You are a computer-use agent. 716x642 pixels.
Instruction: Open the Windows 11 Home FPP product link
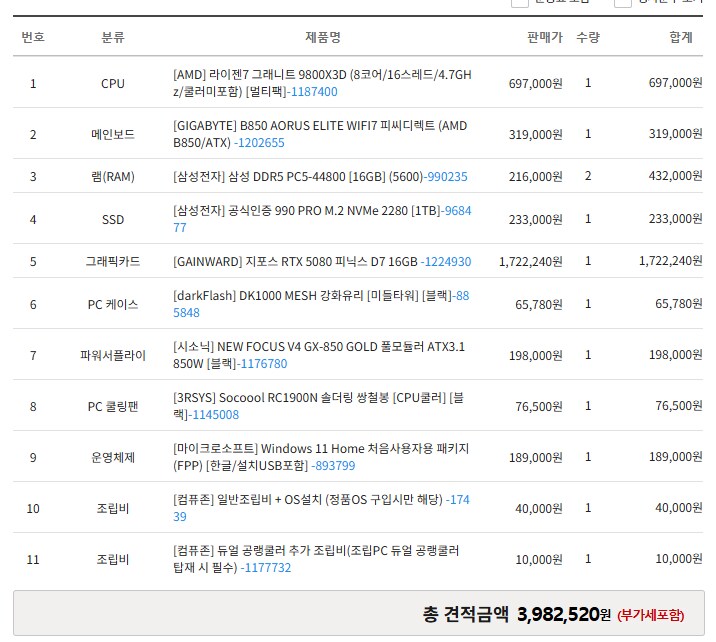coord(321,457)
